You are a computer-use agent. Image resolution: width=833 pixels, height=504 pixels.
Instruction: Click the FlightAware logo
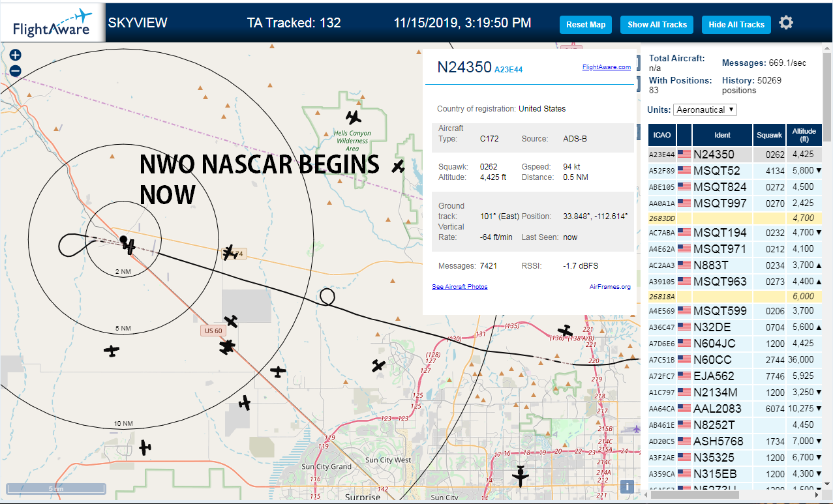click(x=53, y=23)
